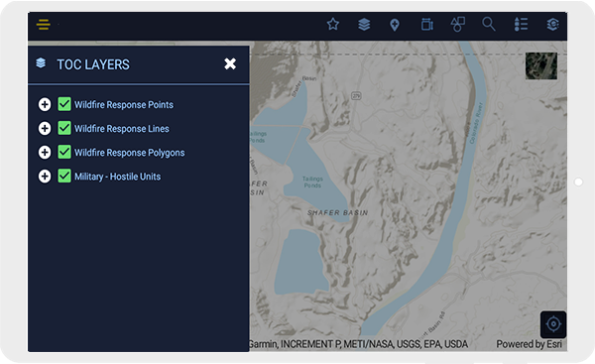Expand Wildfire Response Lines layer
Image resolution: width=595 pixels, height=364 pixels.
click(45, 128)
